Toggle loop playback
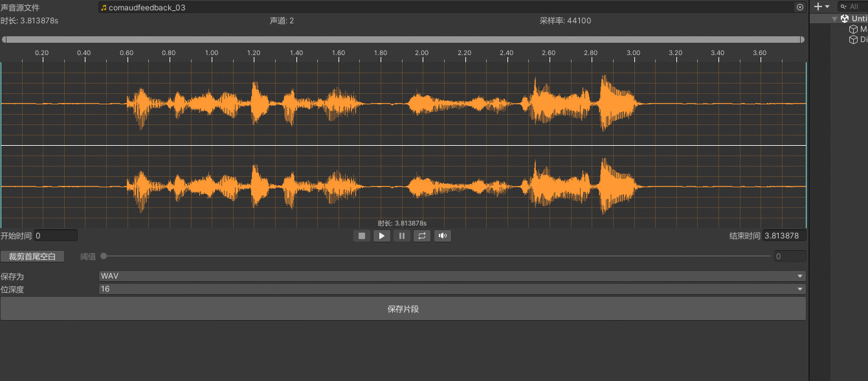Screen dimensions: 868x381 [422, 236]
